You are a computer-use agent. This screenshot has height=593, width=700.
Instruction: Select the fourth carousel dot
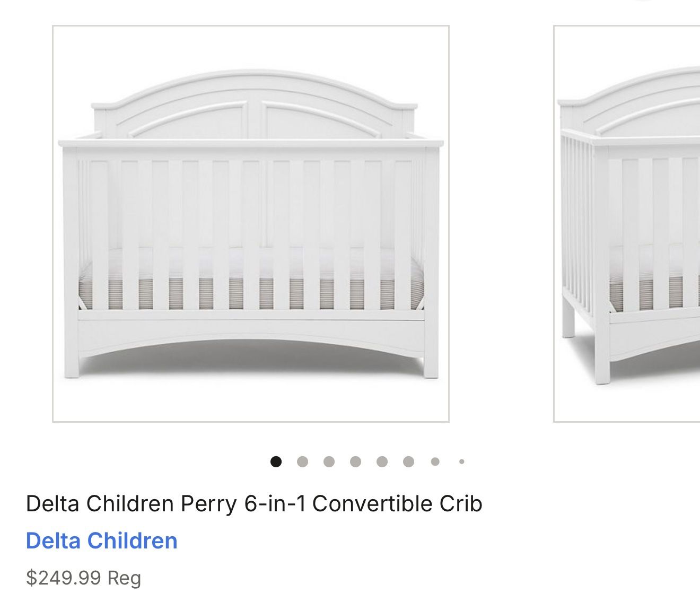[x=354, y=461]
